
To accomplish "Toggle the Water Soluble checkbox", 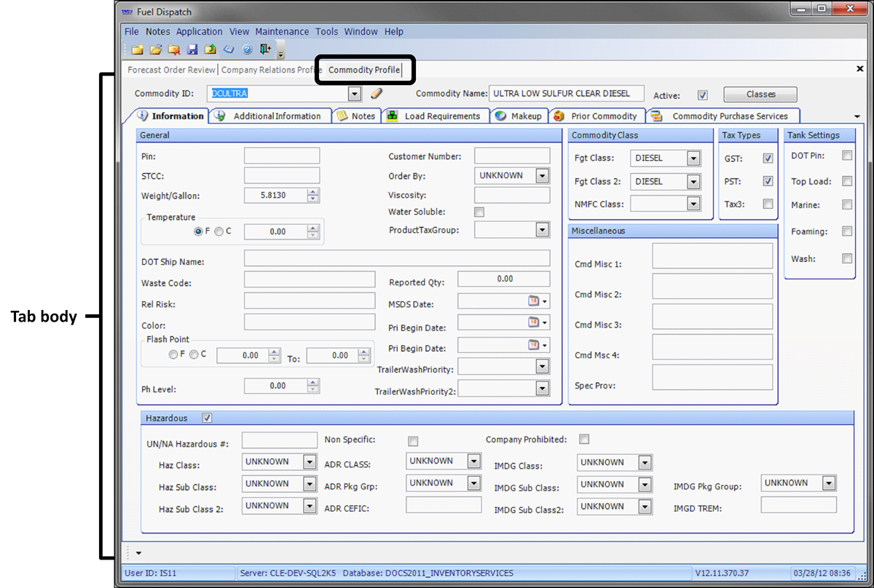I will 479,212.
